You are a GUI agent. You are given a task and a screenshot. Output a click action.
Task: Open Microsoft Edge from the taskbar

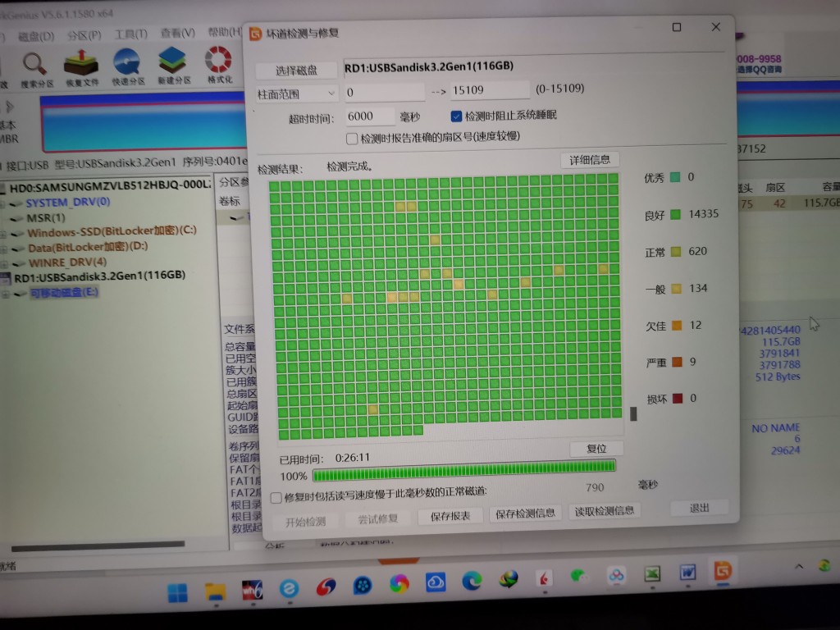click(471, 581)
